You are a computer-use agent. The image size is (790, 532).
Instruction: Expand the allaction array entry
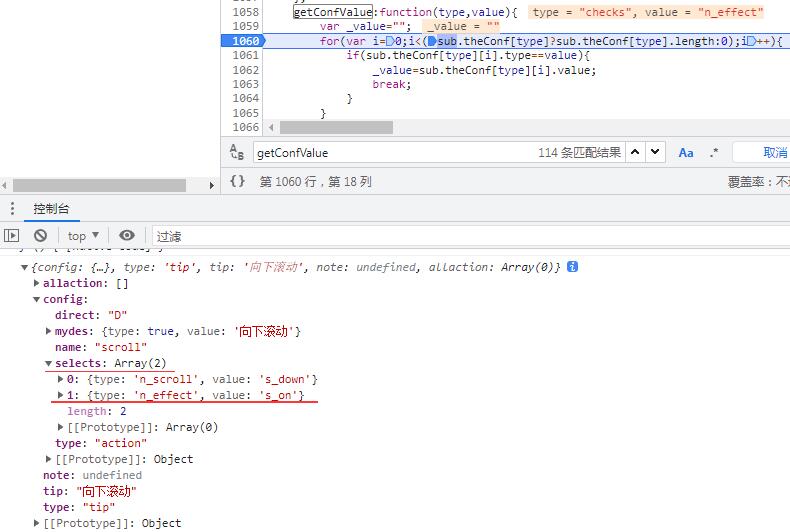tap(36, 283)
